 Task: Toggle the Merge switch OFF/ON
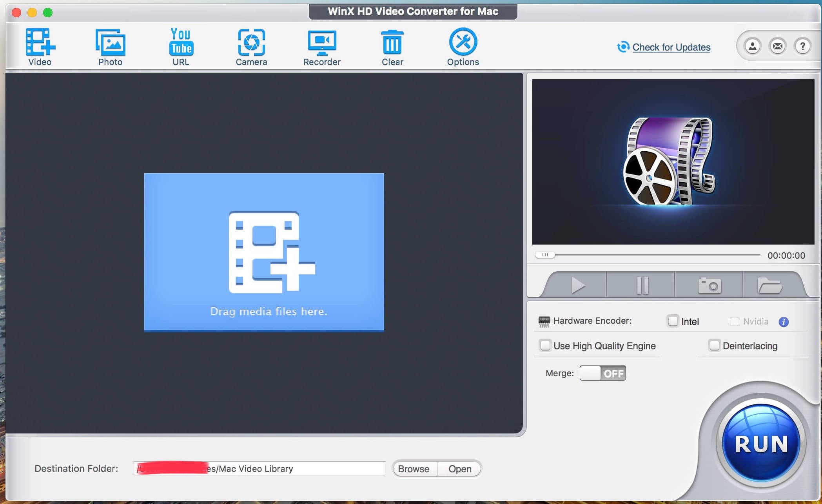[601, 373]
